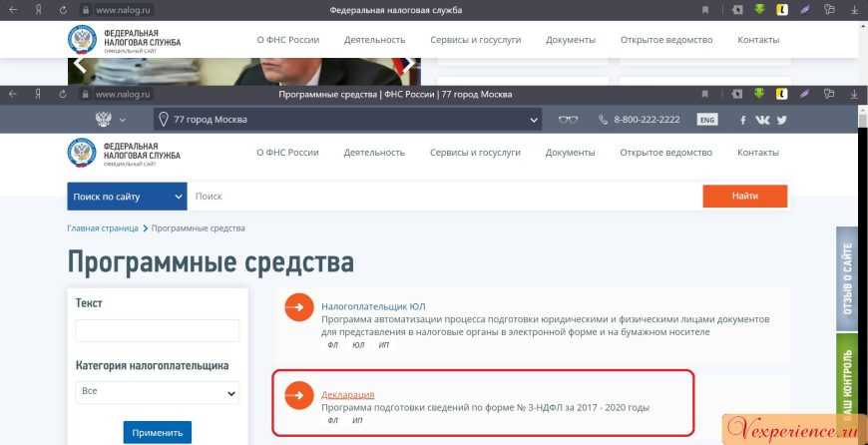
Task: Bookmark the Программные средства page
Action: 705,94
